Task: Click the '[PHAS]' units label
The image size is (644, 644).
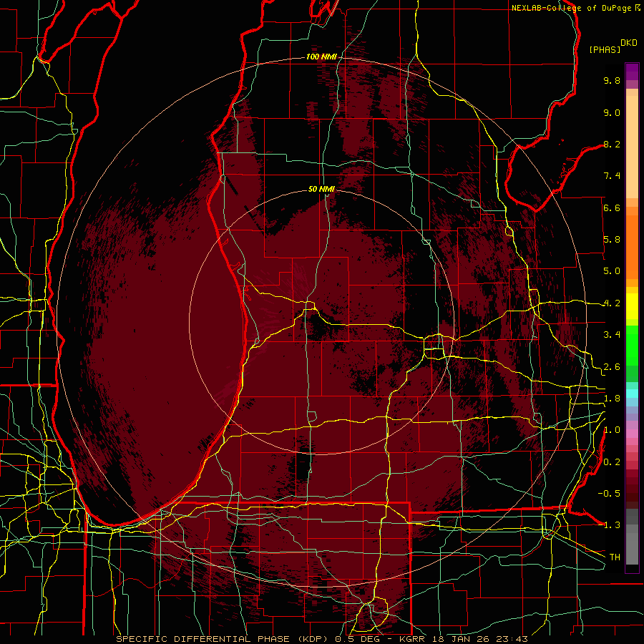Action: [605, 49]
